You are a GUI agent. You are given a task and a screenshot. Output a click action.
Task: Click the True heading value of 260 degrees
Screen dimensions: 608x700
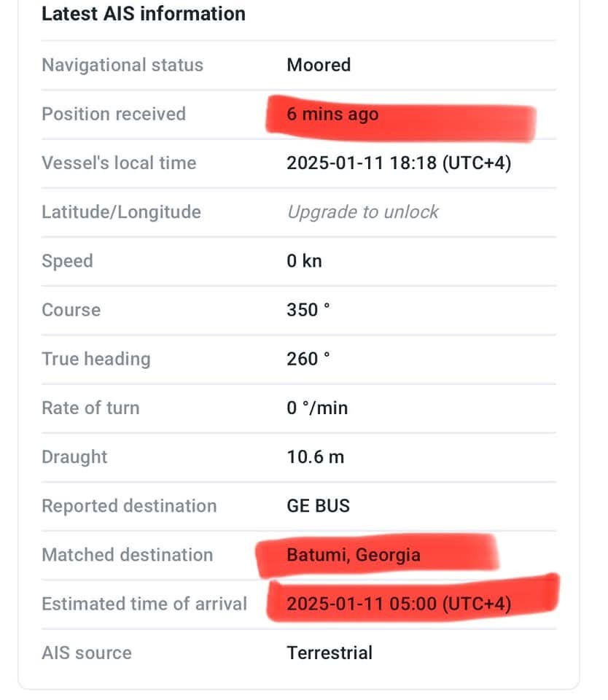point(308,359)
